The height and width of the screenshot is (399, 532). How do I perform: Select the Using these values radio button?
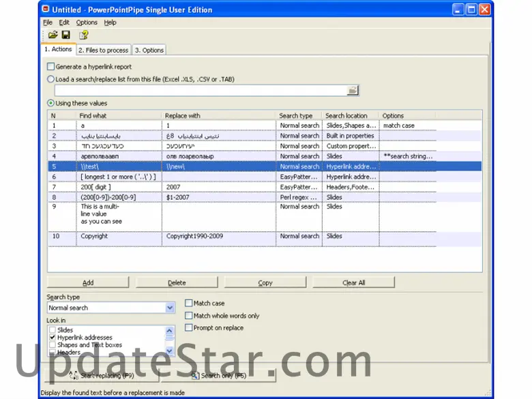51,103
